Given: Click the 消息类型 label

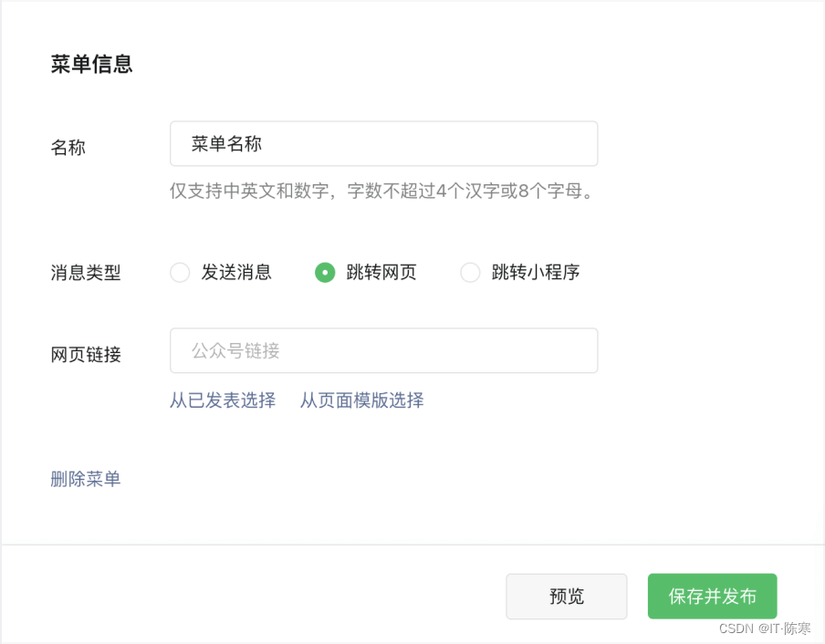Looking at the screenshot, I should (86, 273).
